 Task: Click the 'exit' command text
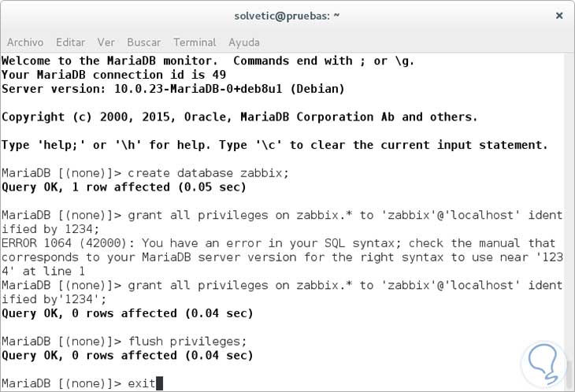141,383
